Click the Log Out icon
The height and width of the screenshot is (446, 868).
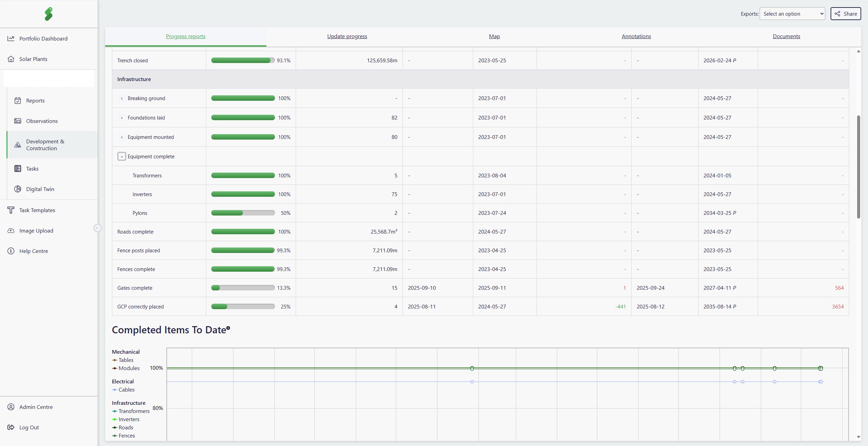11,427
